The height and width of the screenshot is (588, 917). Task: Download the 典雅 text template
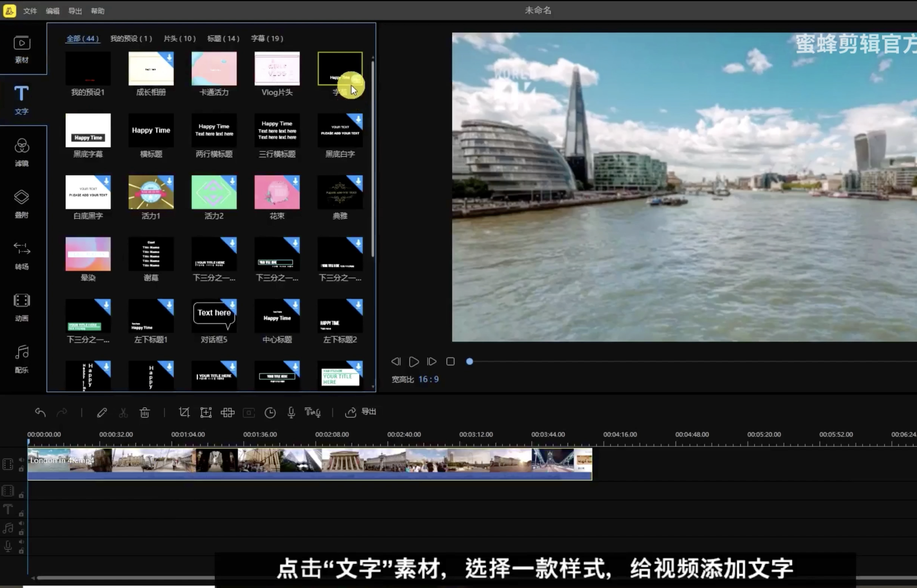tap(358, 181)
